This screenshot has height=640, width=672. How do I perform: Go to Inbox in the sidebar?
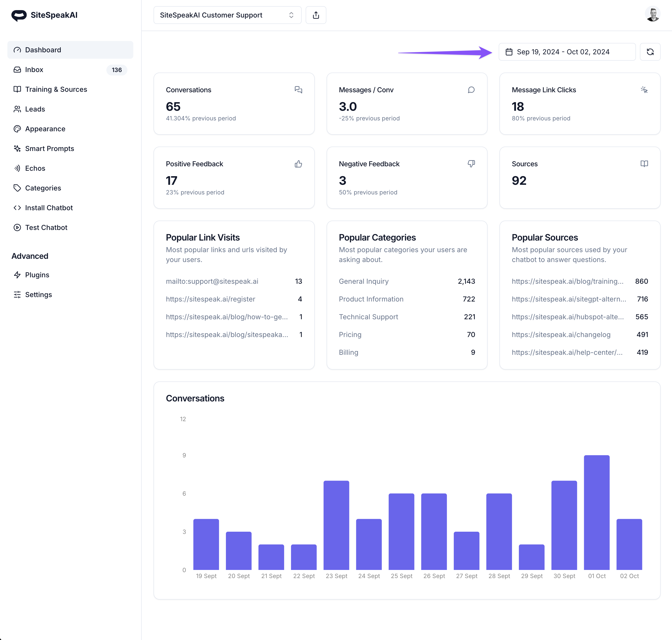(x=34, y=70)
